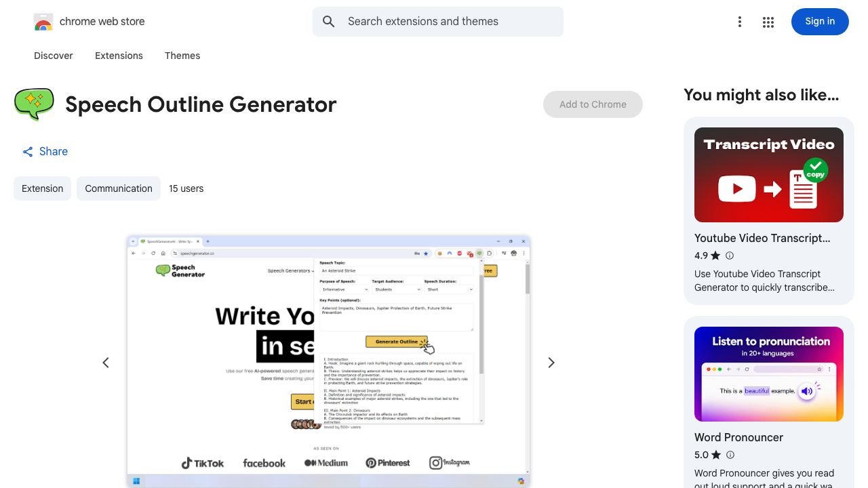Click the Speech Outline Generator heading

tap(201, 104)
